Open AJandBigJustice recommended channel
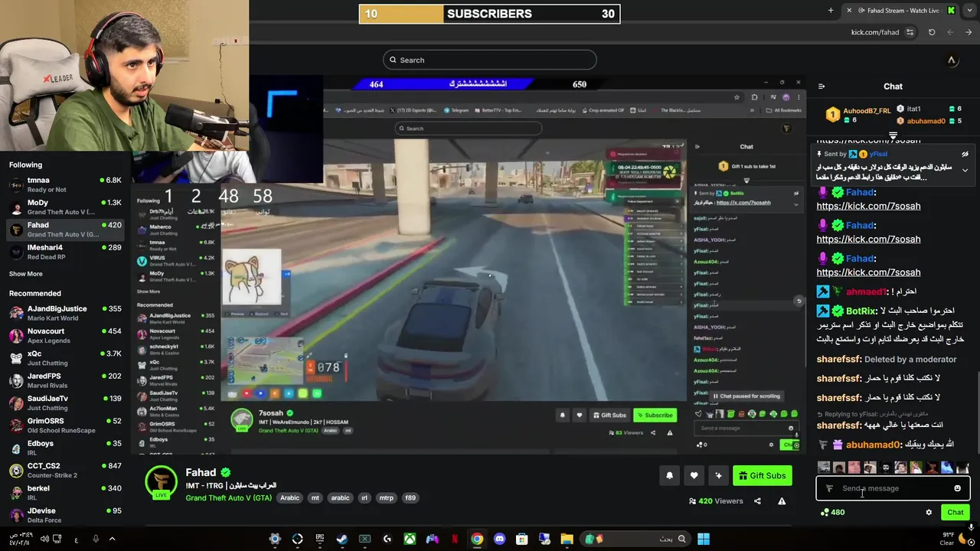980x551 pixels. (65, 313)
